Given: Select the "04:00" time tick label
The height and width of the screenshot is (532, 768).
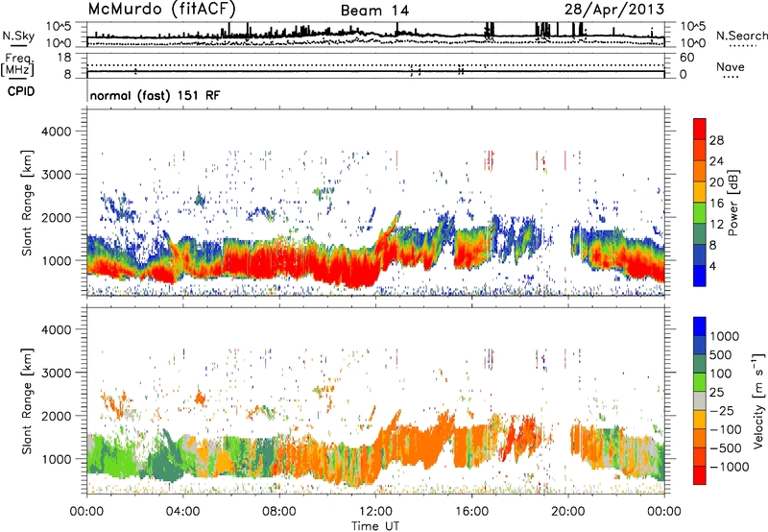Looking at the screenshot, I should tap(182, 512).
